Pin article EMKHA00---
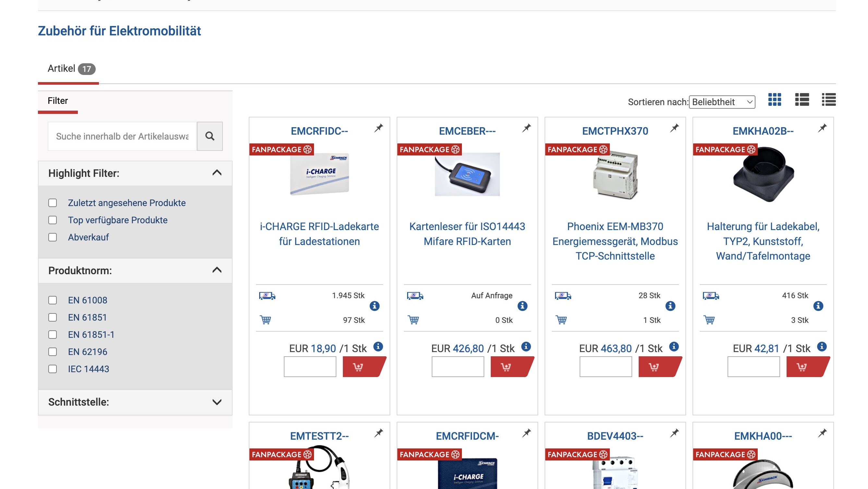This screenshot has height=489, width=868. (823, 433)
